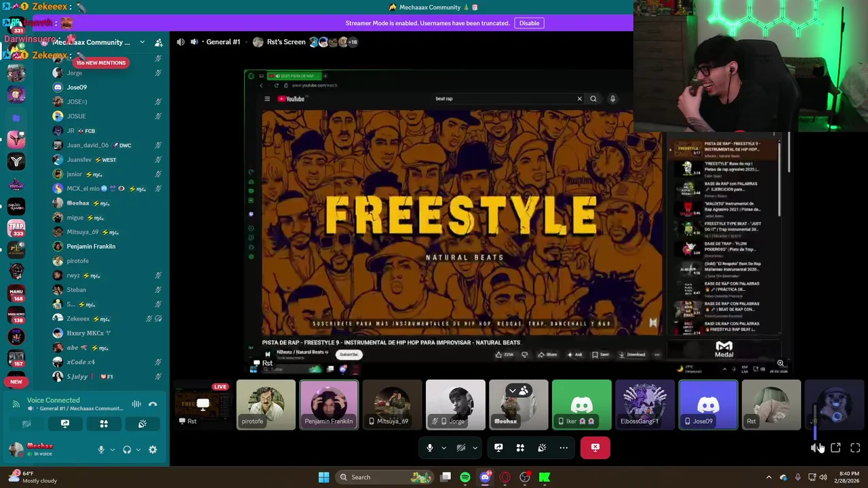Screen dimensions: 868x488
Task: Zoom stream using the magnifier icon
Action: pyautogui.click(x=781, y=364)
